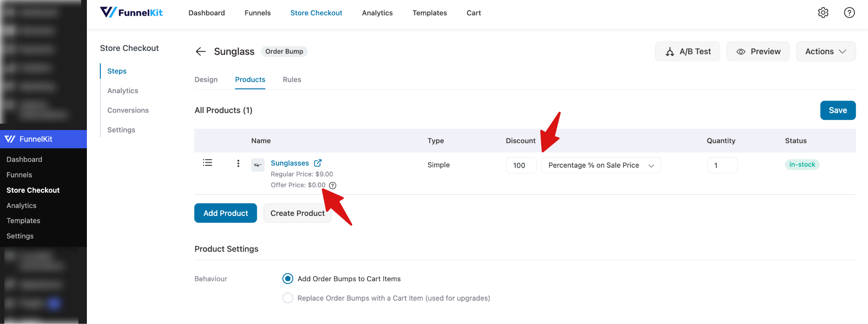Click the Regular Price: $9.00 text

pyautogui.click(x=302, y=174)
